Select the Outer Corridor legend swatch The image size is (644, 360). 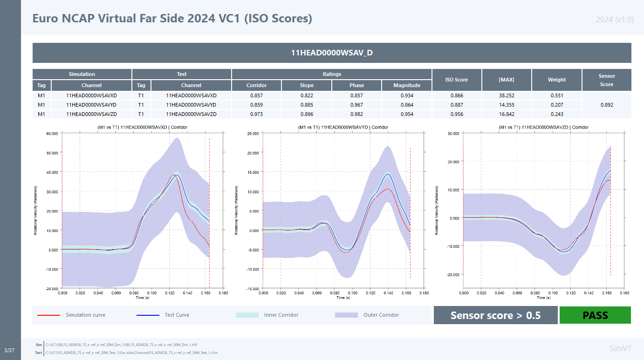pos(346,315)
